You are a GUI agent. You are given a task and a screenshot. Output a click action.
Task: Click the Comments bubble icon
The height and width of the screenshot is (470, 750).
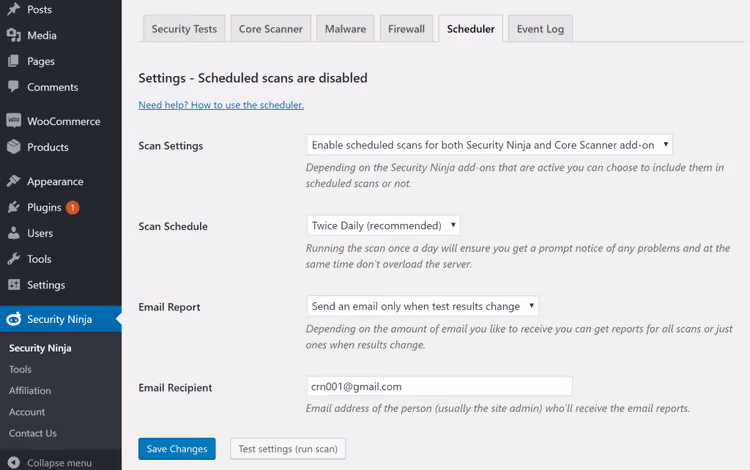click(x=13, y=87)
